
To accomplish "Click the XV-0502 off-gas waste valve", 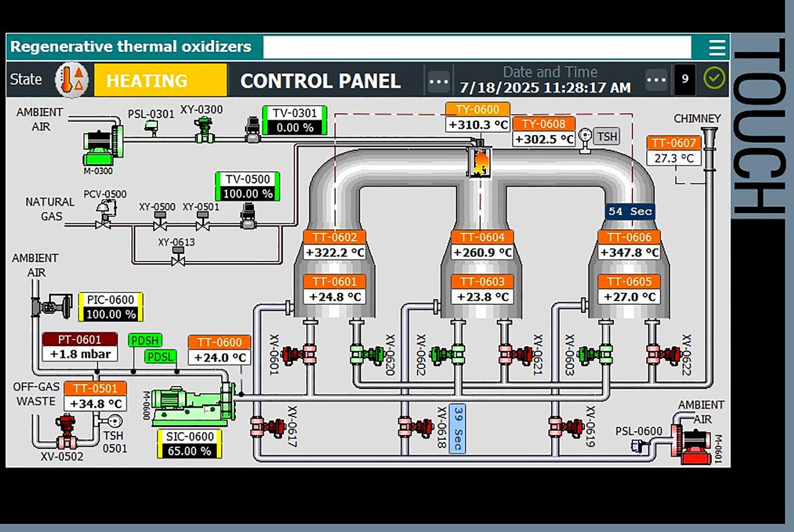I will [x=66, y=432].
